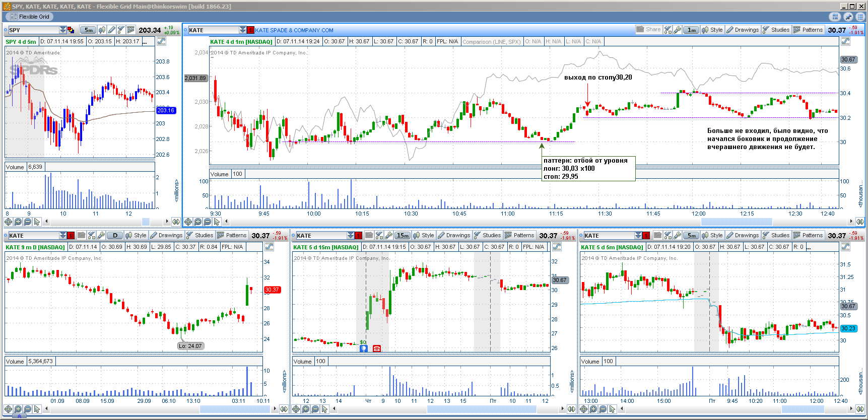Open the Studies menu in main KATE chart
The height and width of the screenshot is (420, 868).
pyautogui.click(x=776, y=30)
